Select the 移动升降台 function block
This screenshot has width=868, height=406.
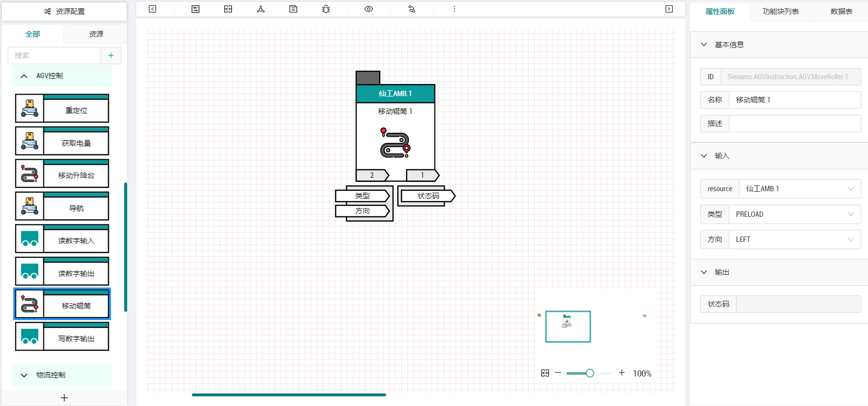pos(62,173)
